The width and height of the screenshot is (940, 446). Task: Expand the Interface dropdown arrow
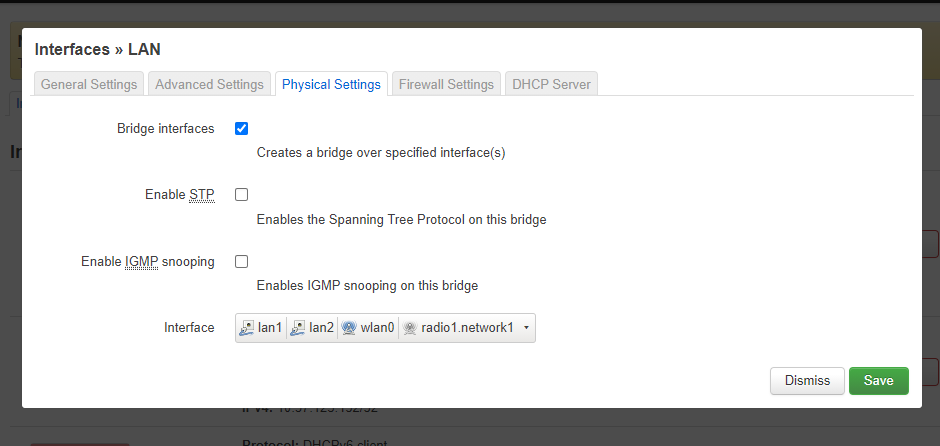526,328
